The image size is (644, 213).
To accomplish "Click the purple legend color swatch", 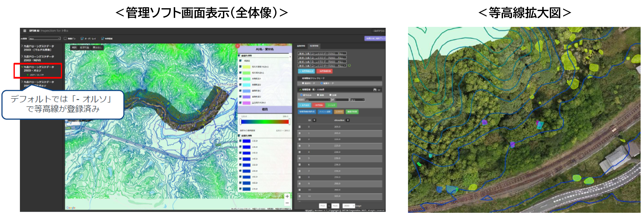I will click(247, 97).
